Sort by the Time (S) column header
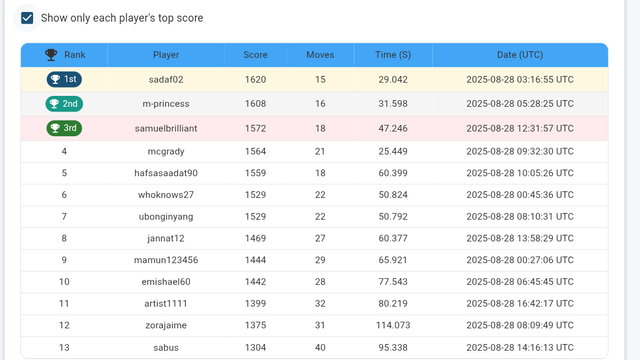Viewport: 640px width, 360px height. [x=393, y=55]
